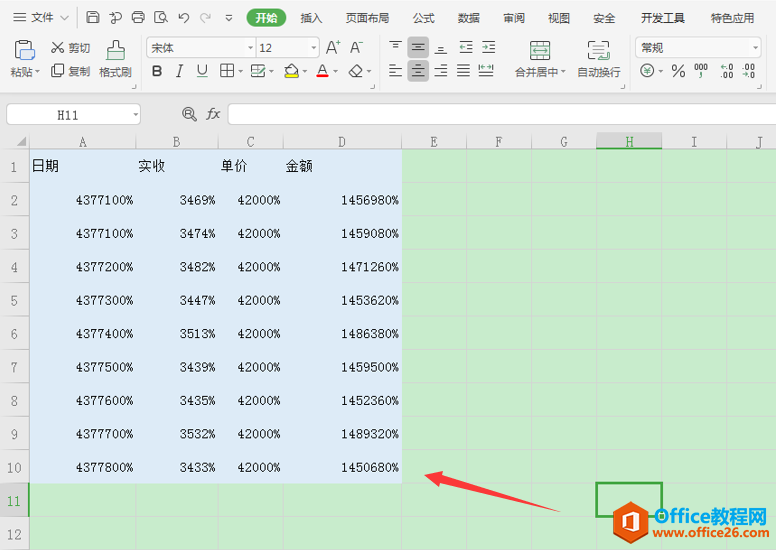Open font color dropdown arrow
Screen dimensions: 776x550
pyautogui.click(x=336, y=72)
